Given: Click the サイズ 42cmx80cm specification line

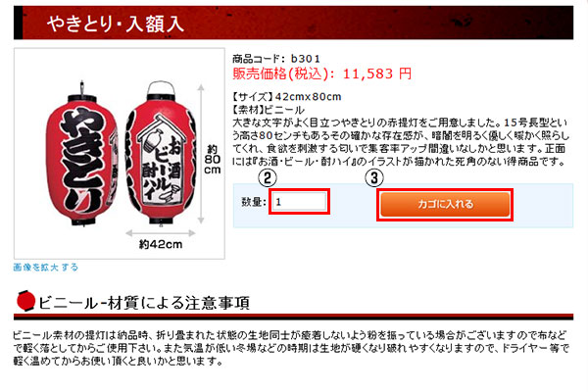Looking at the screenshot, I should pyautogui.click(x=287, y=97).
